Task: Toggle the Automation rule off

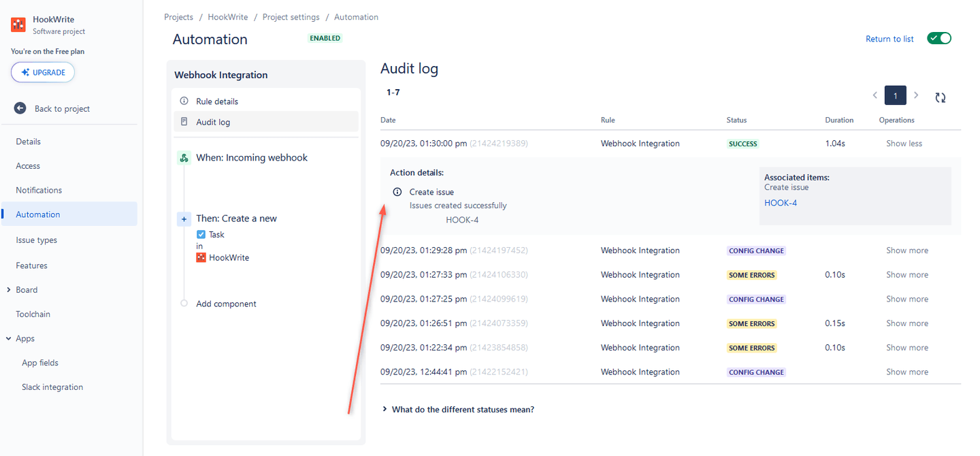Action: click(939, 38)
